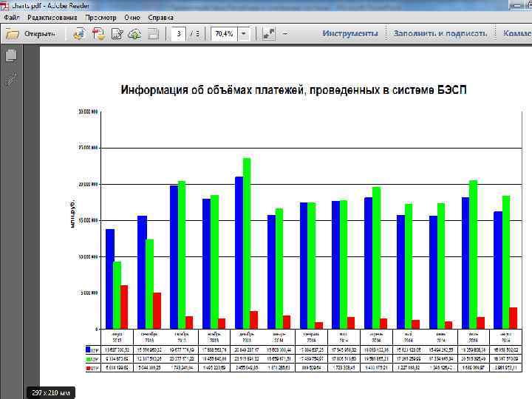The height and width of the screenshot is (399, 532).
Task: Open the Окно menu
Action: (x=132, y=17)
